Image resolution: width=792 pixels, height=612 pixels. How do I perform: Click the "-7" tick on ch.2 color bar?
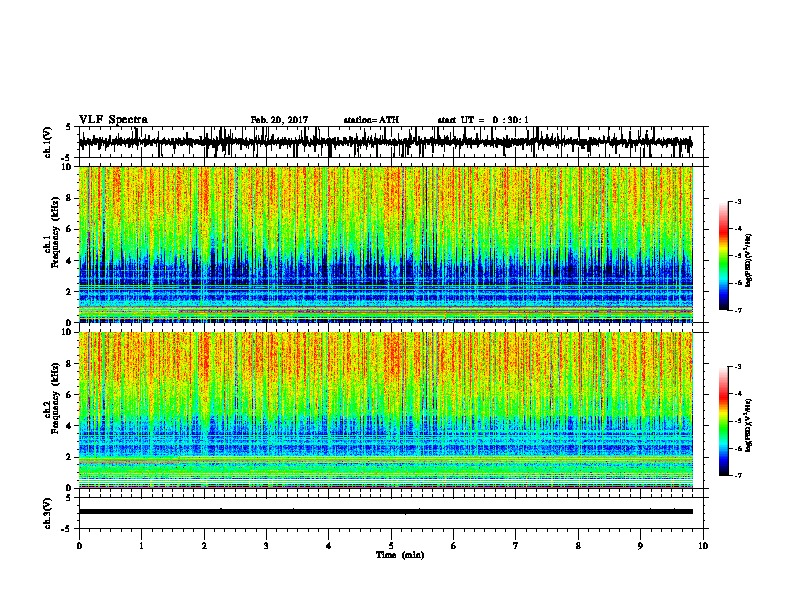coord(738,476)
